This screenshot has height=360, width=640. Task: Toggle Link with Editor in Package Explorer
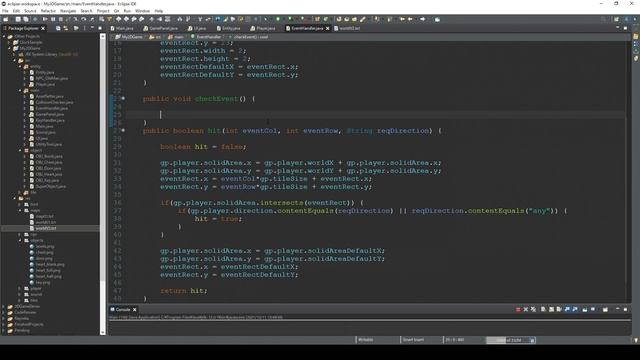point(66,28)
